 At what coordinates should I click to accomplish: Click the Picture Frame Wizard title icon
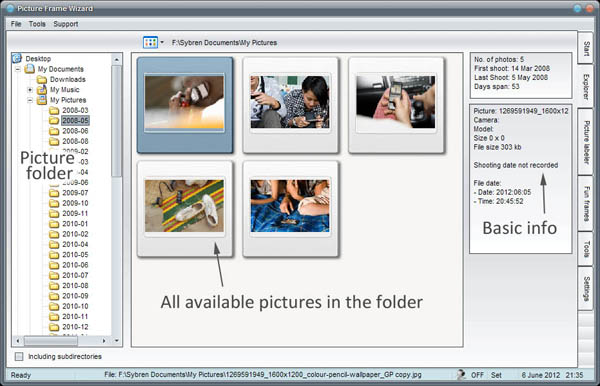click(x=10, y=8)
